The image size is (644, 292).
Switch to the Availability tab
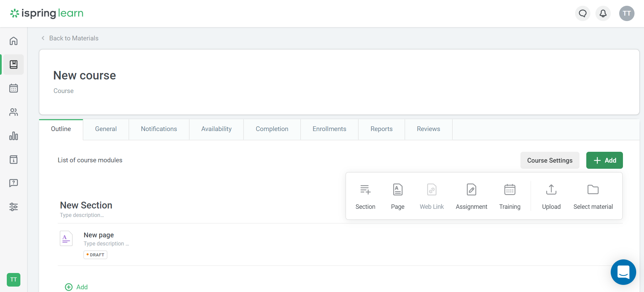[x=217, y=129]
